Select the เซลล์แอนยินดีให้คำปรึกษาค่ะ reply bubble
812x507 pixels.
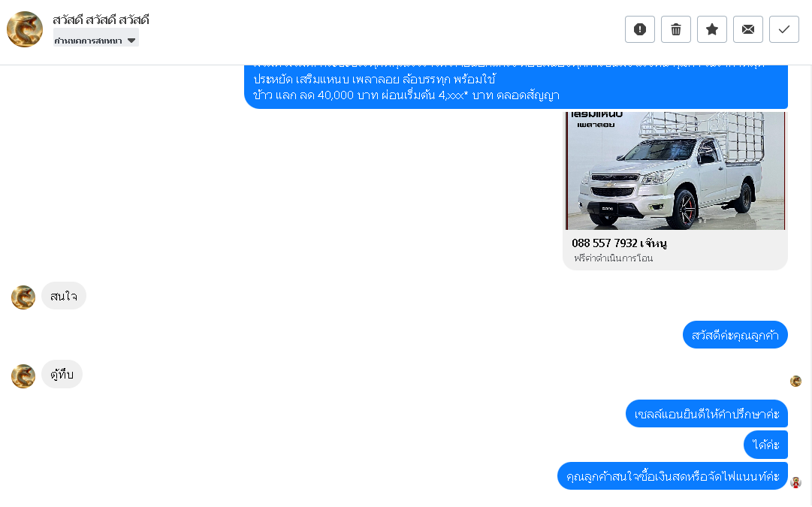click(706, 414)
